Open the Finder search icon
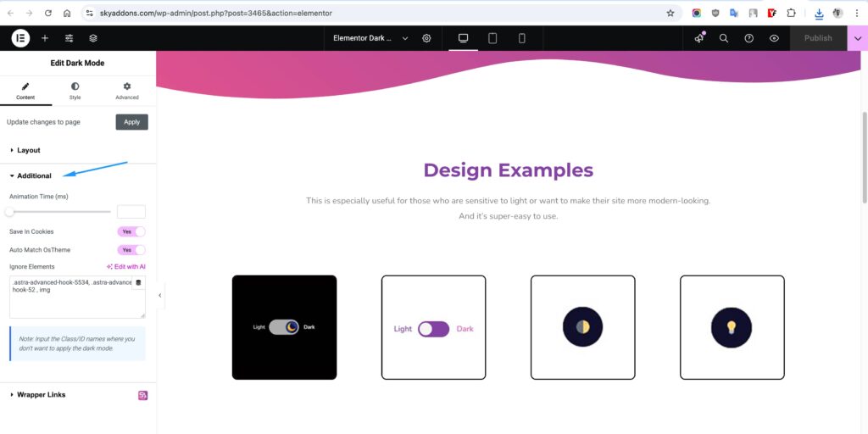Screen dimensions: 868x434 (724, 38)
